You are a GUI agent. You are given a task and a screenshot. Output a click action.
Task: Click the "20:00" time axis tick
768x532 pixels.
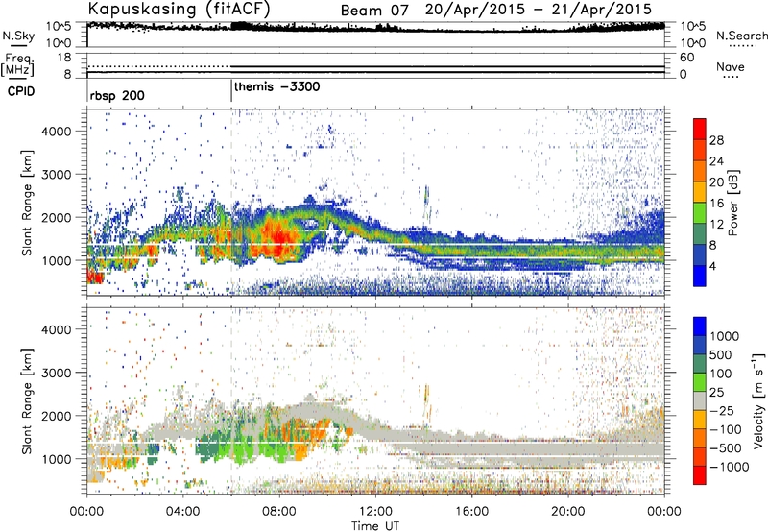tap(568, 512)
